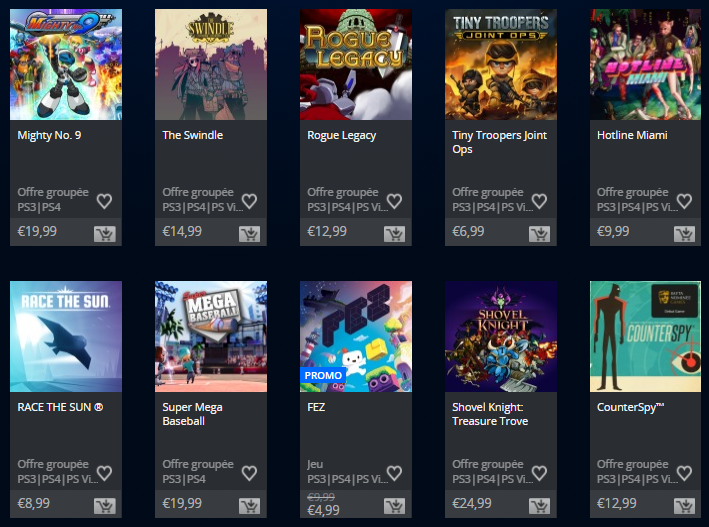Add Mighty No. 9 to cart
Screen dimensions: 709x527
105,234
